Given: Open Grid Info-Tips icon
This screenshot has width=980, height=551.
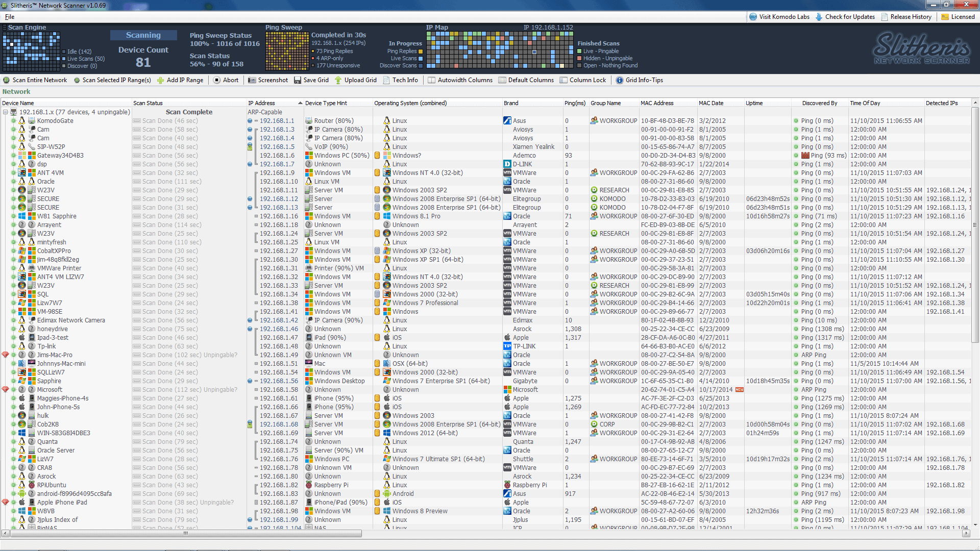Looking at the screenshot, I should 620,80.
